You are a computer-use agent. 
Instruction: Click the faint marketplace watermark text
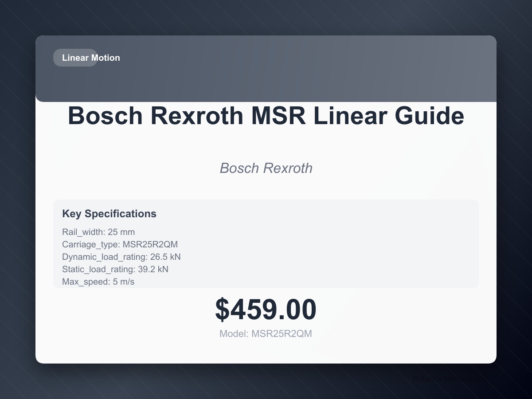(448, 379)
